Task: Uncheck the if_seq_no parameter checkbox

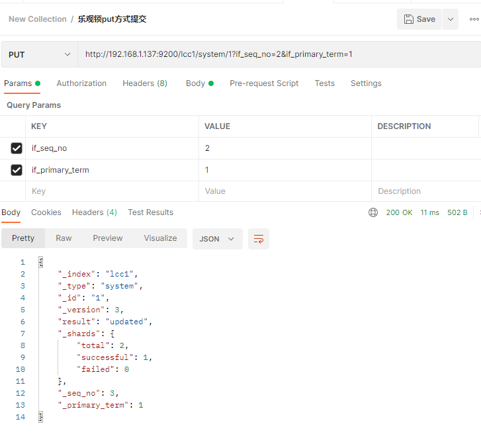Action: 17,148
